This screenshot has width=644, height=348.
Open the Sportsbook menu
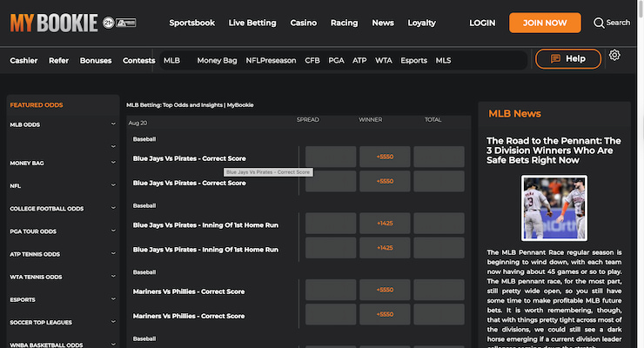[x=191, y=23]
